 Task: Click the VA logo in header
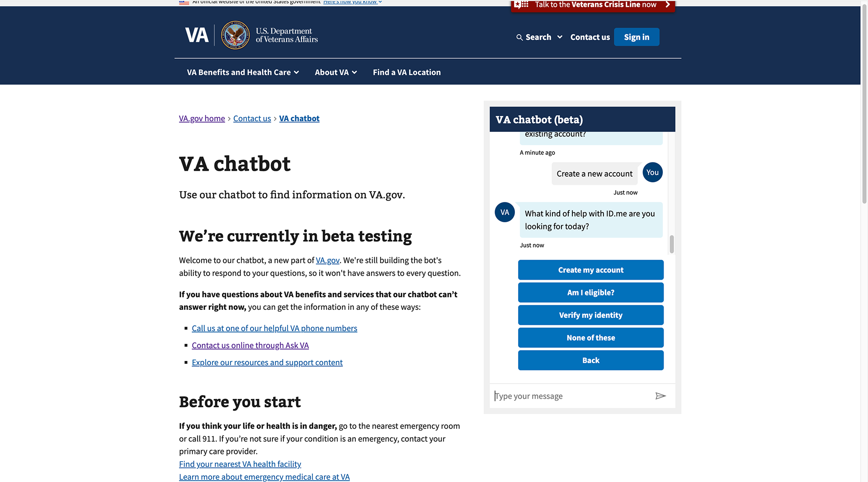(x=197, y=35)
